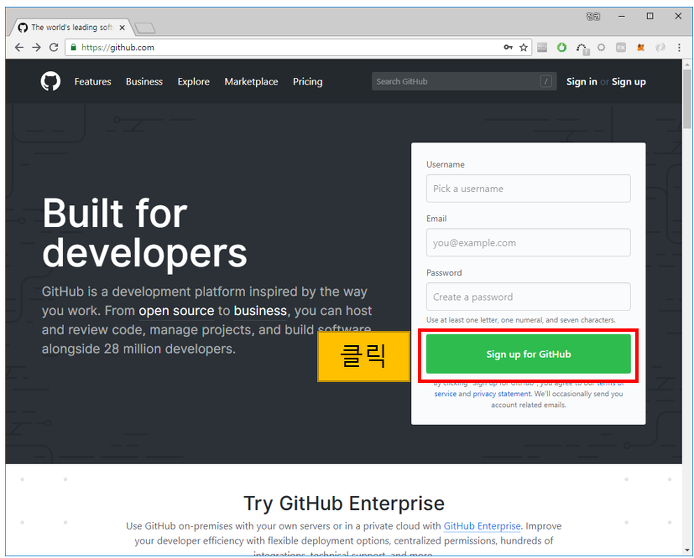This screenshot has width=694, height=558.
Task: Open the privacy statement link
Action: pyautogui.click(x=501, y=394)
